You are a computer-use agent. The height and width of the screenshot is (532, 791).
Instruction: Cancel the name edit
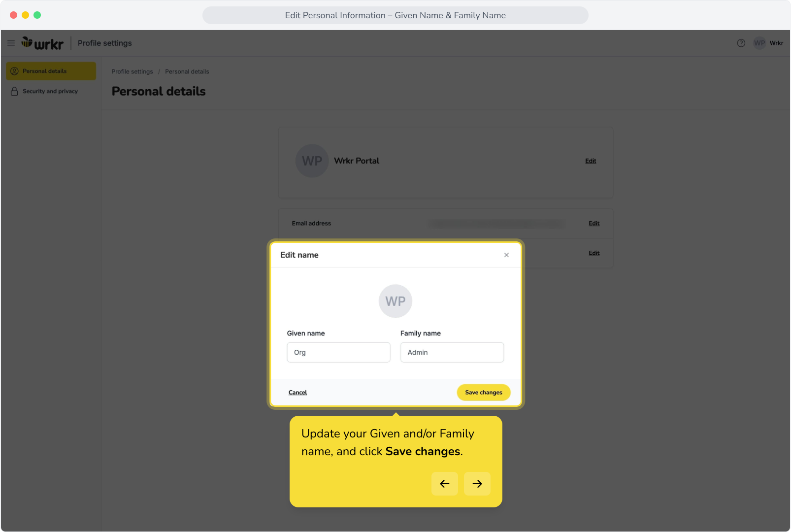coord(297,393)
